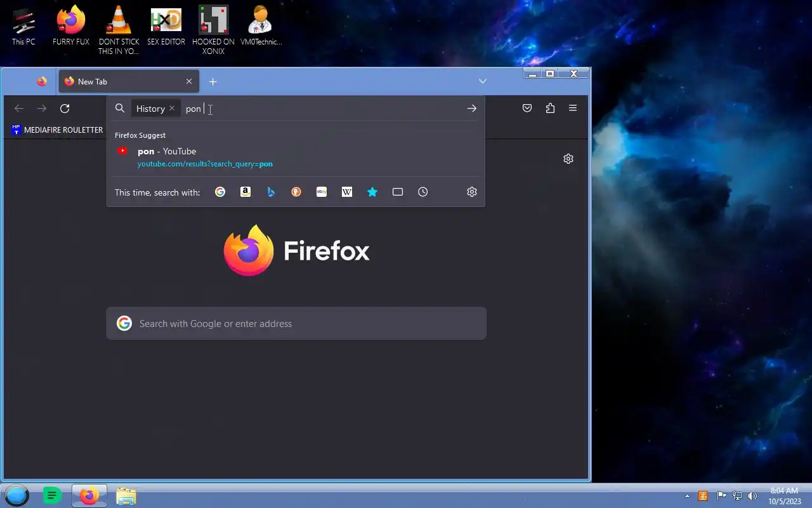Click the Firefox Suggest label

click(140, 135)
